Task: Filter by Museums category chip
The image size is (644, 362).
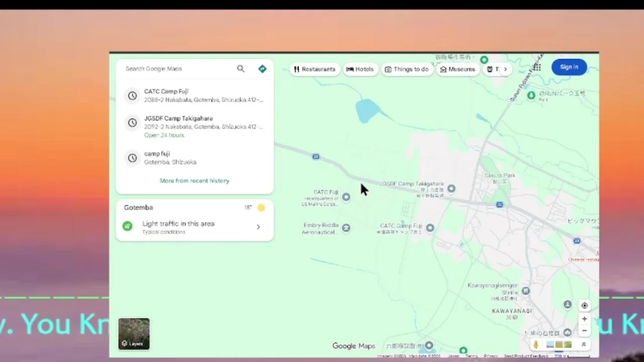Action: (457, 69)
